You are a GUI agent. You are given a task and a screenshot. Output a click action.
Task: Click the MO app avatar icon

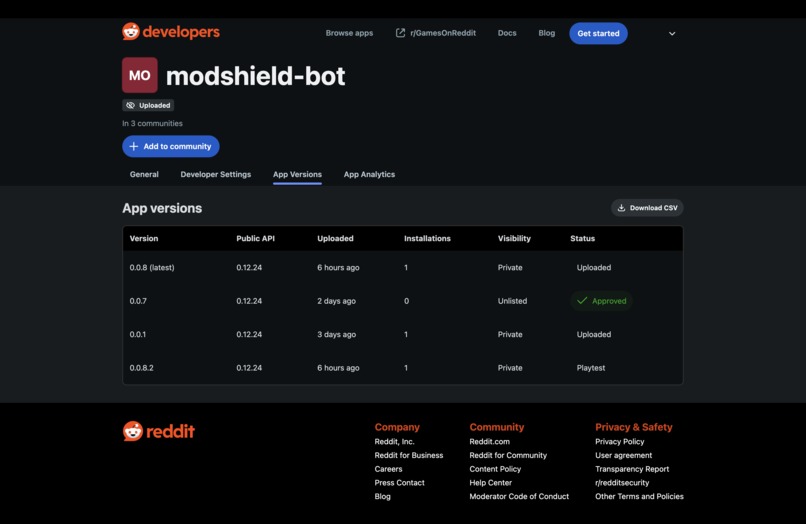click(x=140, y=75)
